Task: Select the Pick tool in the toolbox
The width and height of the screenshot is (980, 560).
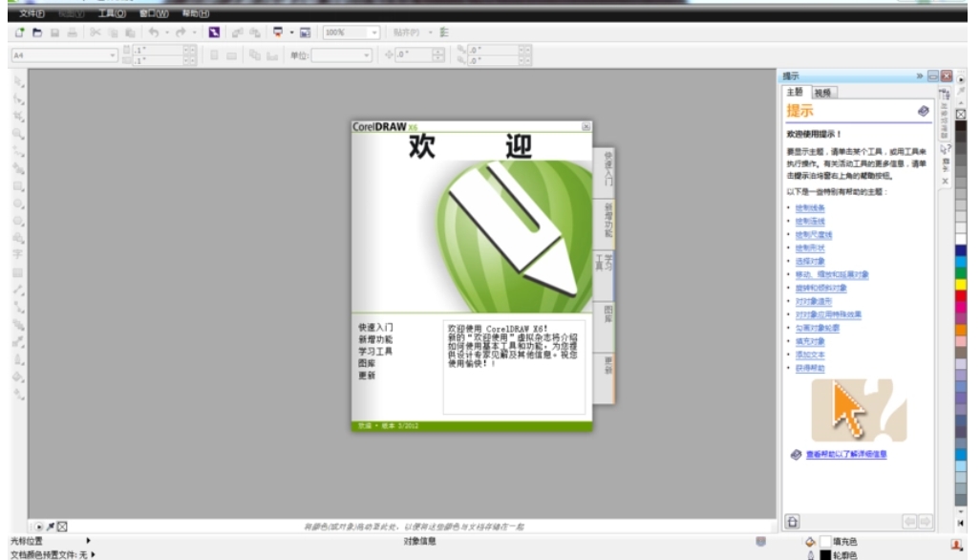Action: coord(19,82)
